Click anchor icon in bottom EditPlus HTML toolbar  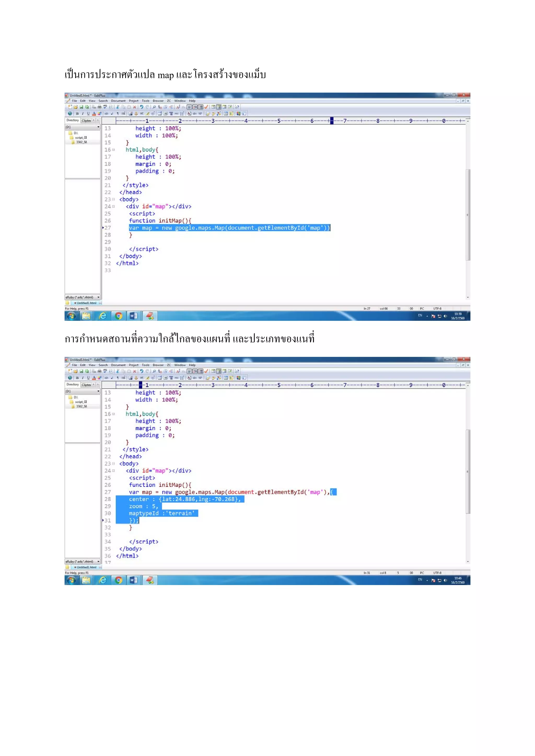tap(136, 378)
